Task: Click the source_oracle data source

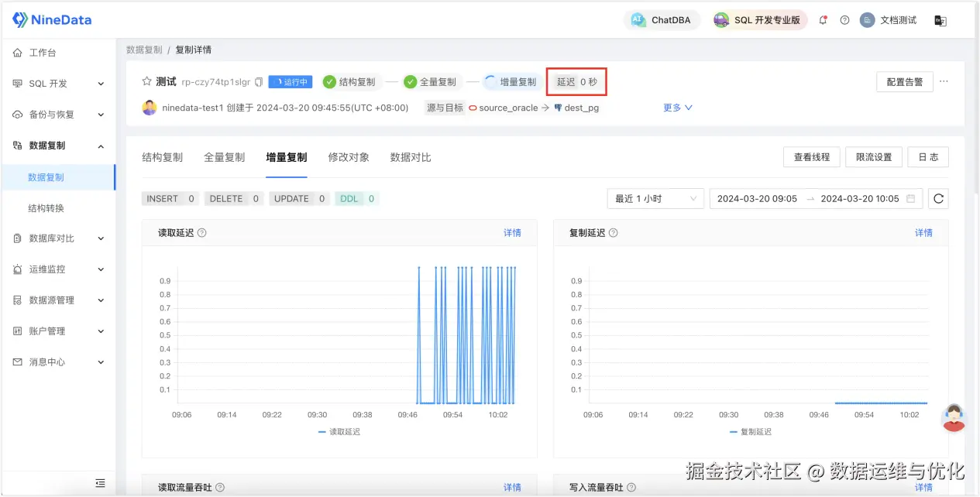Action: [x=503, y=108]
